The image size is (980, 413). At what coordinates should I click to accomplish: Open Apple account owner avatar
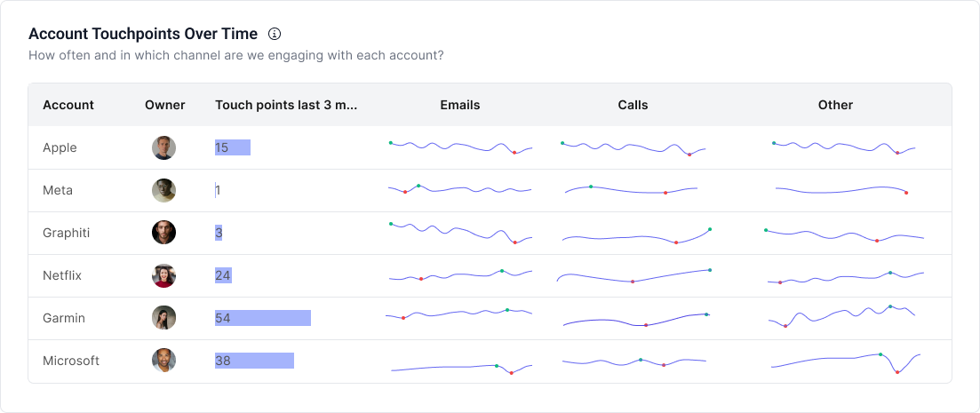click(163, 148)
